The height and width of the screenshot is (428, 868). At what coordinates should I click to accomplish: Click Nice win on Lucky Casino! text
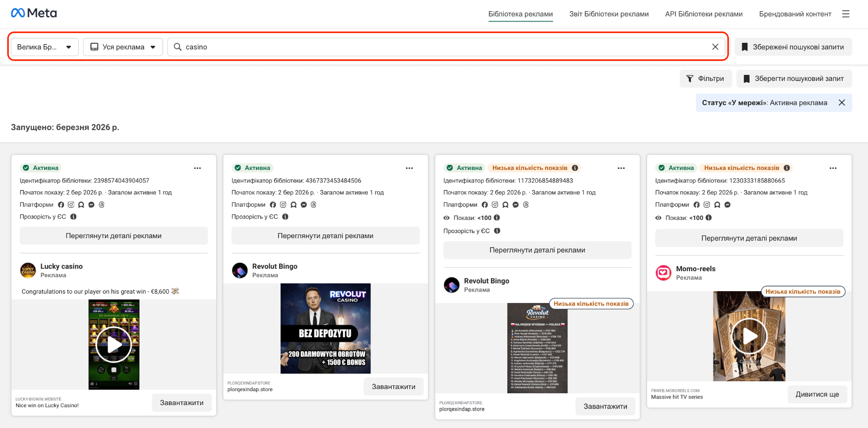[x=47, y=406]
